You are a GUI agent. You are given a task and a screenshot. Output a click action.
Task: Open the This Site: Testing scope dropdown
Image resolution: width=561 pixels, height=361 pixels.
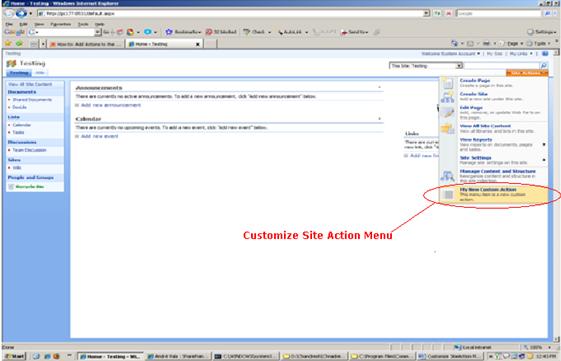tap(459, 66)
